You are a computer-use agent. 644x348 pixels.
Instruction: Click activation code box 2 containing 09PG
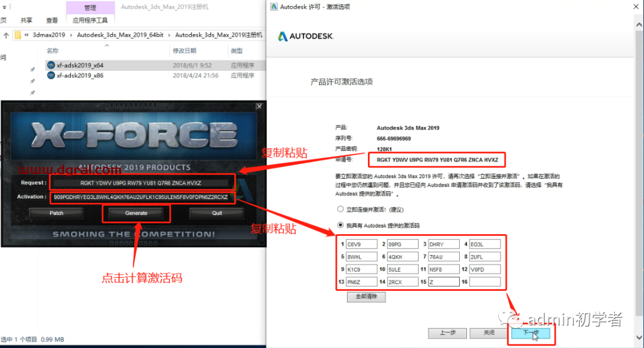click(402, 244)
